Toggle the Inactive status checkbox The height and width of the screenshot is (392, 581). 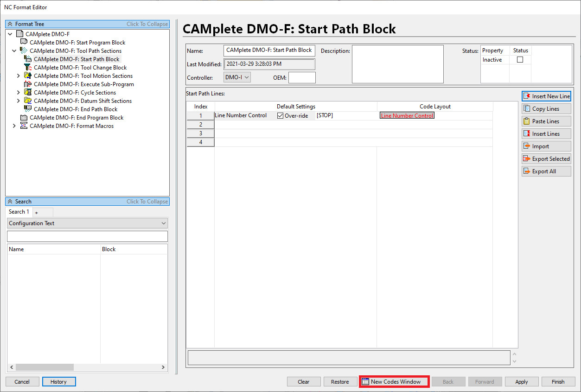pyautogui.click(x=520, y=60)
